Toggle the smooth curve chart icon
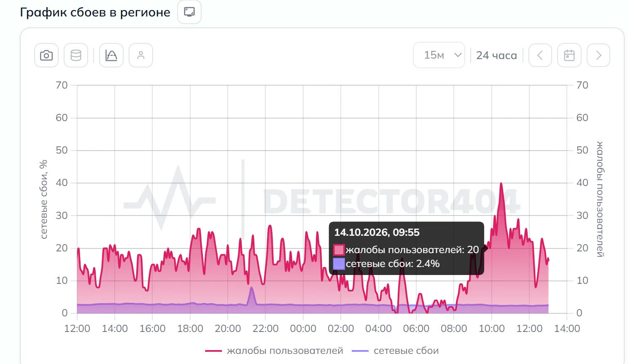This screenshot has height=364, width=628. 111,55
